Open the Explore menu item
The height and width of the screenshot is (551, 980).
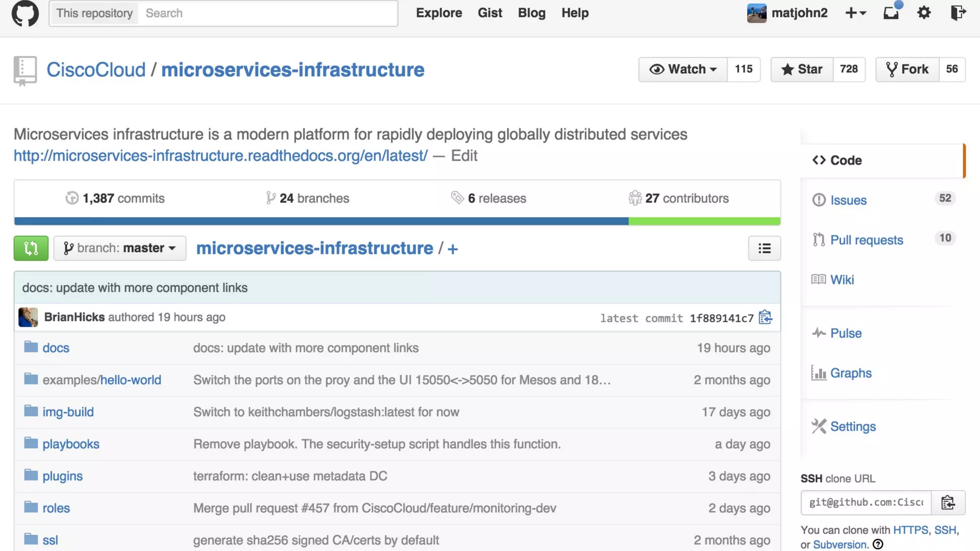pos(439,13)
